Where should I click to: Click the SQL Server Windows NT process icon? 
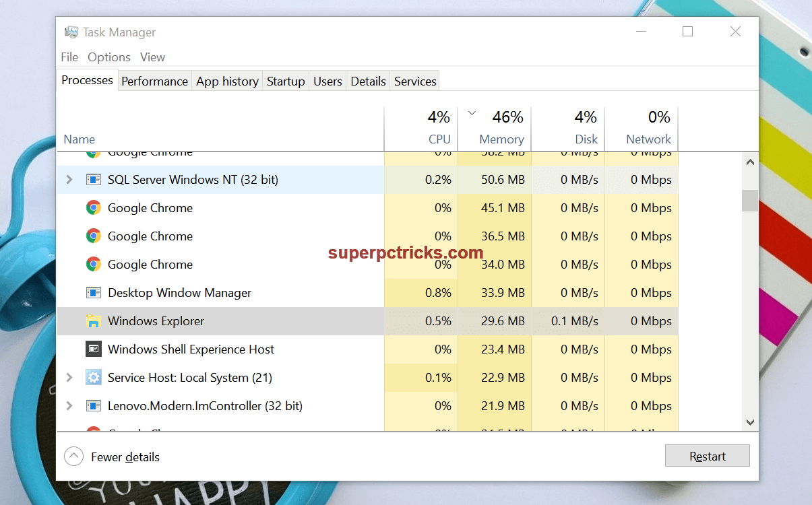pos(93,179)
